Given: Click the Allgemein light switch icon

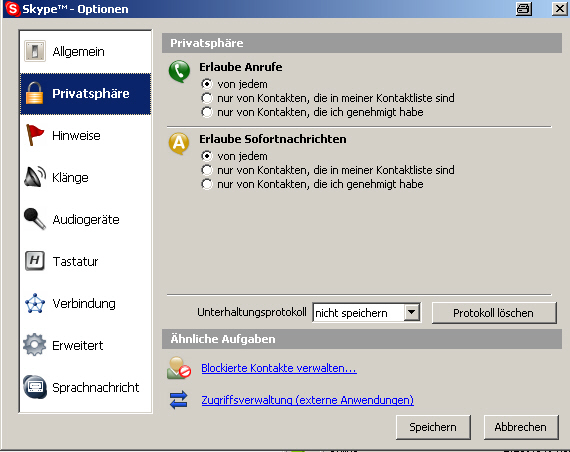Looking at the screenshot, I should 35,51.
